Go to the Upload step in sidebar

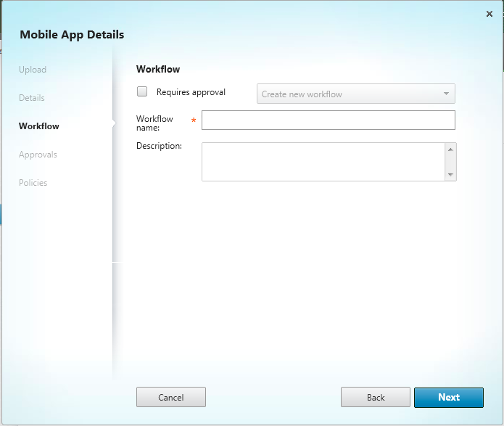(33, 70)
